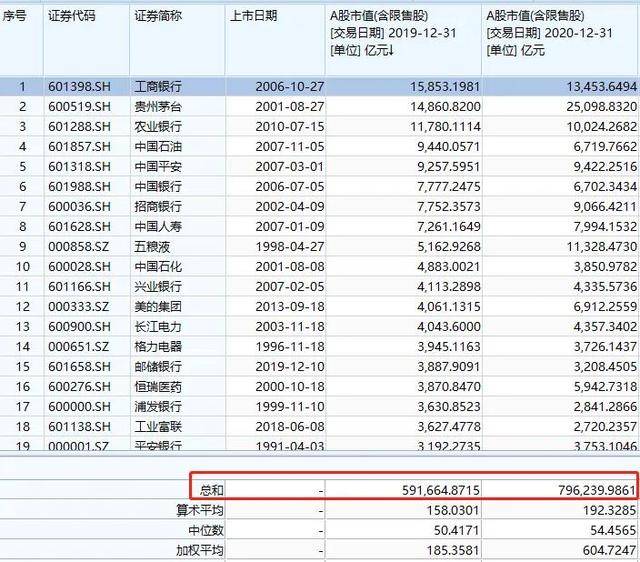Viewport: 640px width, 562px height.
Task: Click listing date 2018-06-08
Action: [x=290, y=426]
